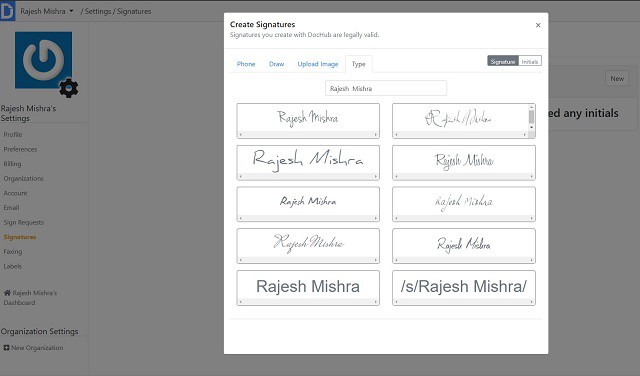The height and width of the screenshot is (376, 640).
Task: Open Email settings
Action: (11, 208)
